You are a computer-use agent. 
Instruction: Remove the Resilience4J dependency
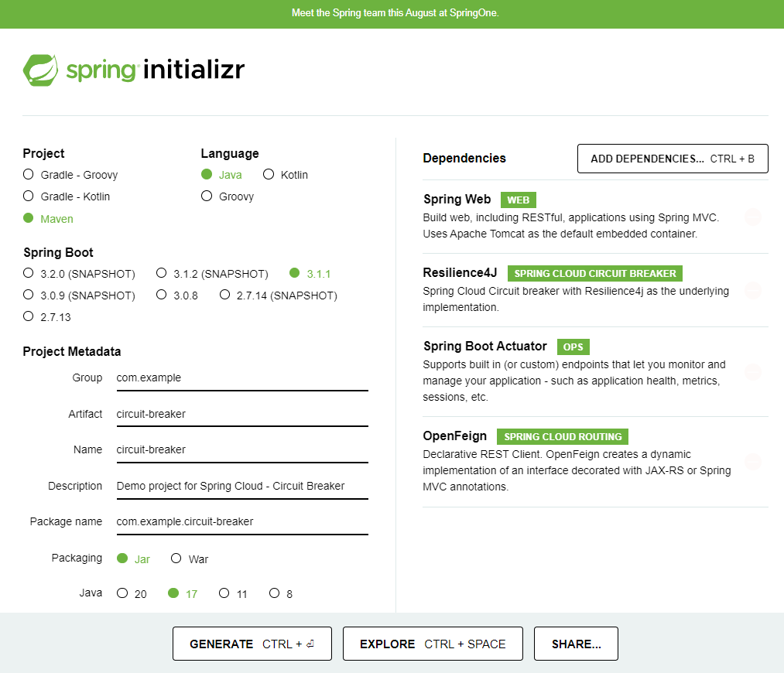click(752, 290)
